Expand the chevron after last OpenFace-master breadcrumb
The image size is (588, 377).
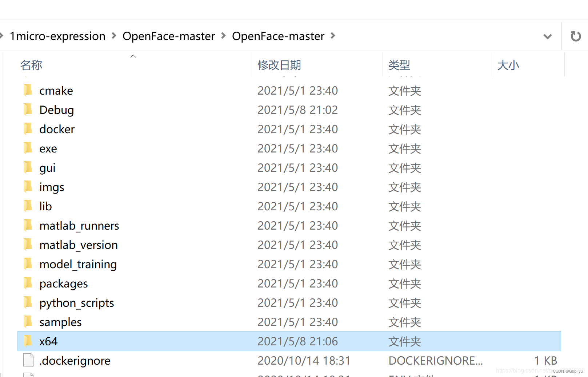pyautogui.click(x=333, y=36)
